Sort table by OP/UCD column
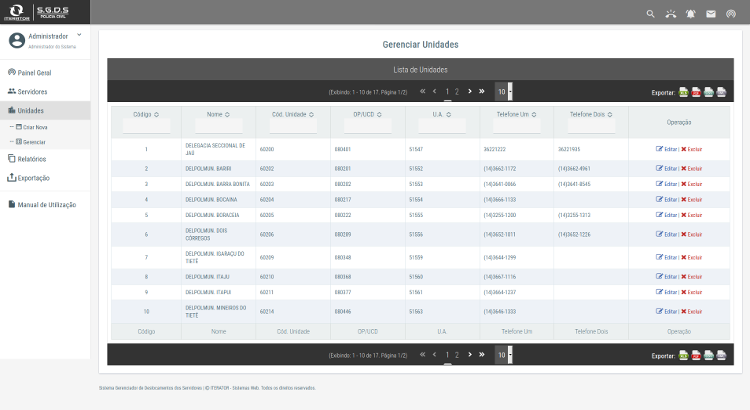 [x=379, y=115]
